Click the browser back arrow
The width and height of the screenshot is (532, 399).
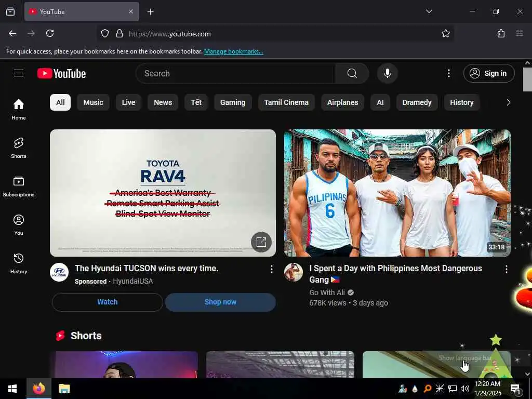click(x=12, y=33)
